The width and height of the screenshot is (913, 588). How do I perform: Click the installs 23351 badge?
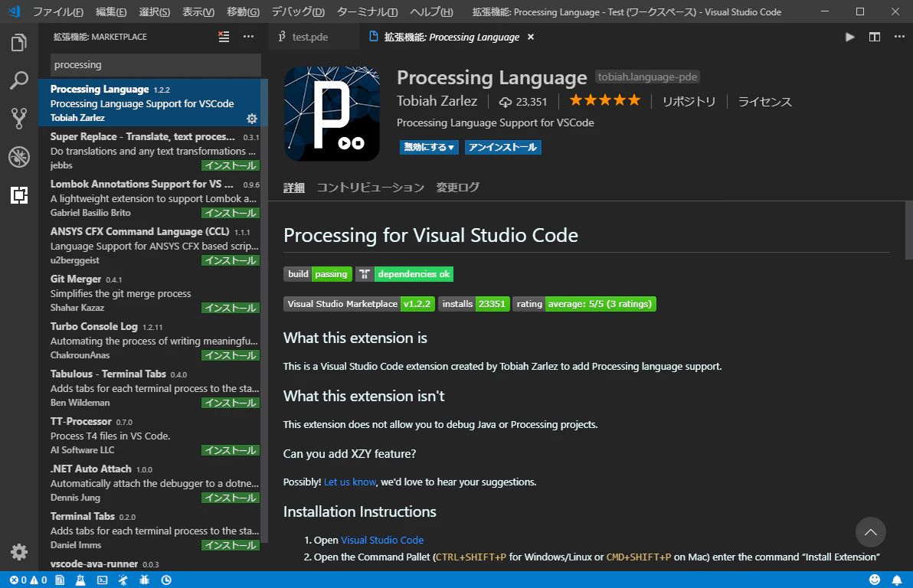tap(474, 304)
